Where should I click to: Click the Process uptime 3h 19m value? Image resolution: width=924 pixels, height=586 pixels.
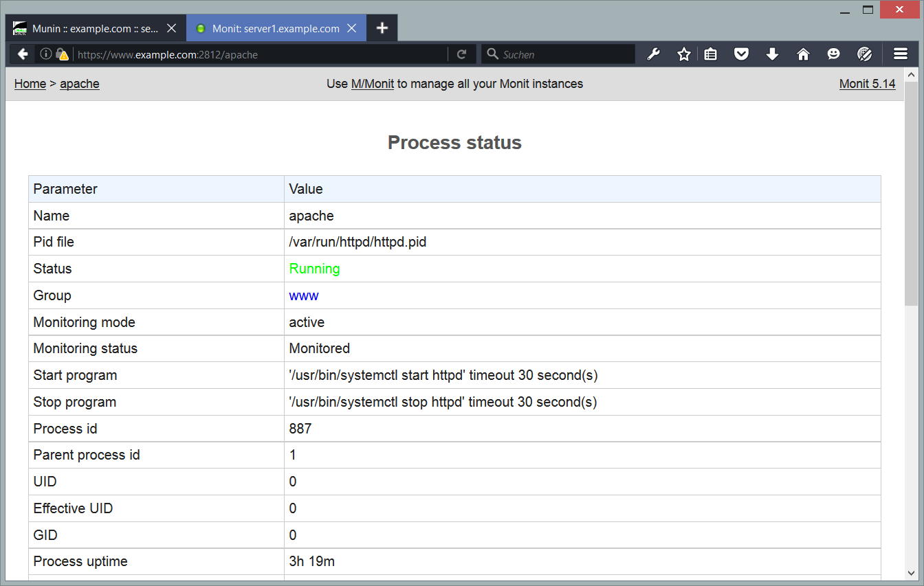click(x=311, y=561)
